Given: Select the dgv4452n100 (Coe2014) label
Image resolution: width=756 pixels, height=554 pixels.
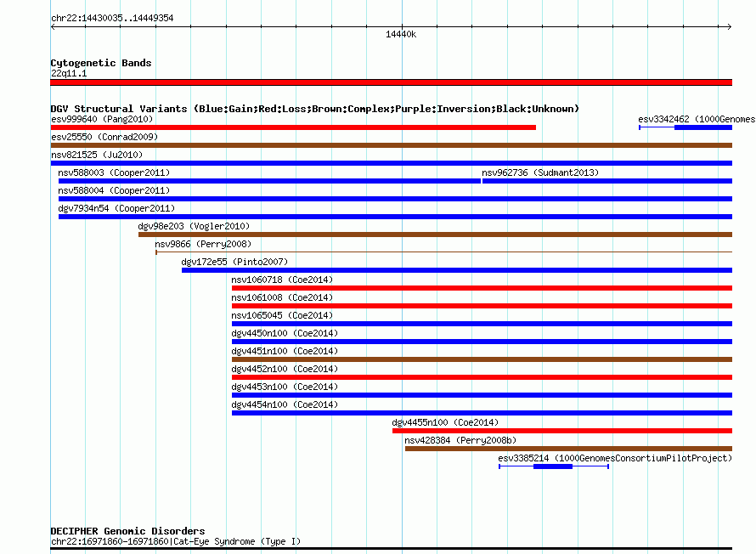Looking at the screenshot, I should [285, 369].
